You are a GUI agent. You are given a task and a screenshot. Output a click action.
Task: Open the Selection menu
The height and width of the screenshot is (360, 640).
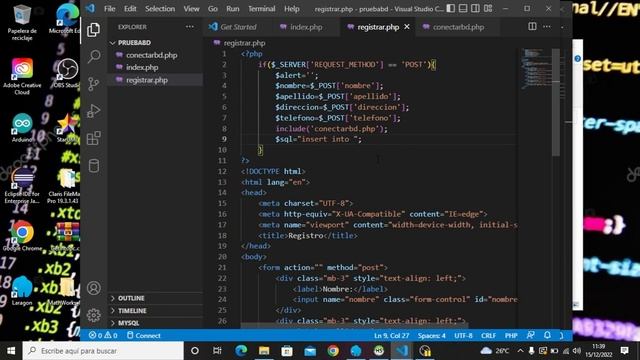click(160, 9)
